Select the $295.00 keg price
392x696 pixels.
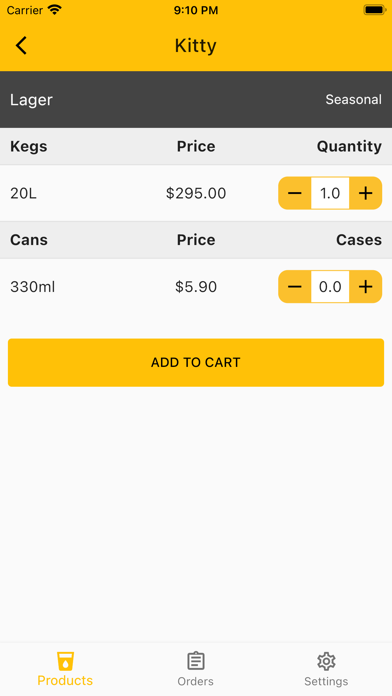click(x=196, y=194)
